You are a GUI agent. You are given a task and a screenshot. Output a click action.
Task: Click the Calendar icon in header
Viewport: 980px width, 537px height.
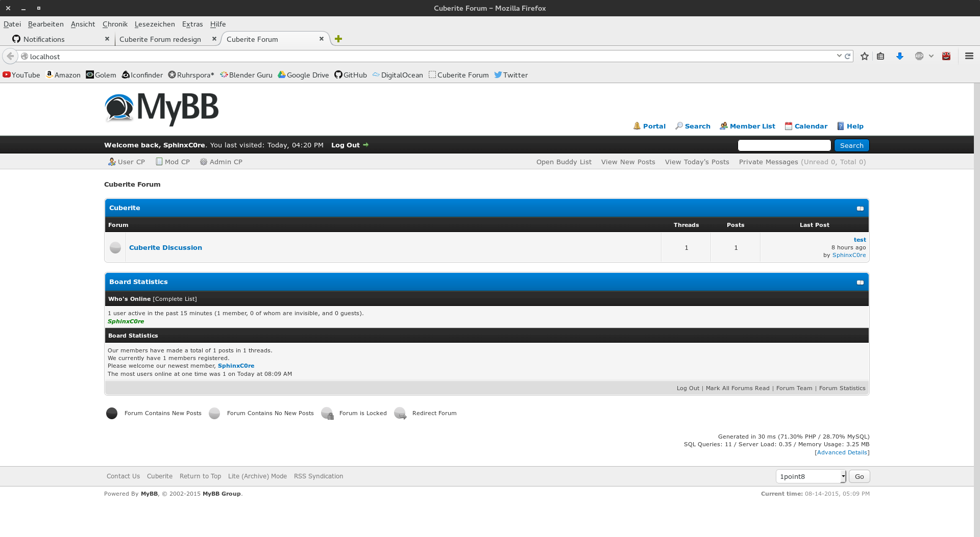tap(788, 126)
